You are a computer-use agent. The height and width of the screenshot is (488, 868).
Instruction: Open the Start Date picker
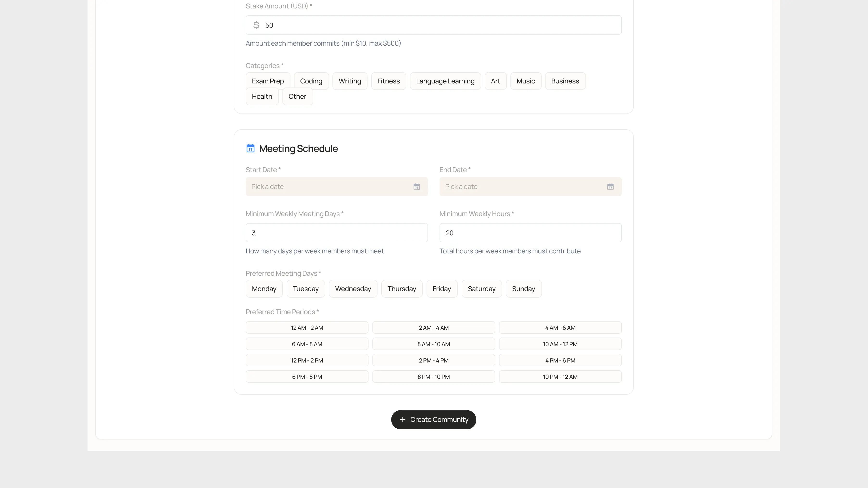330,187
